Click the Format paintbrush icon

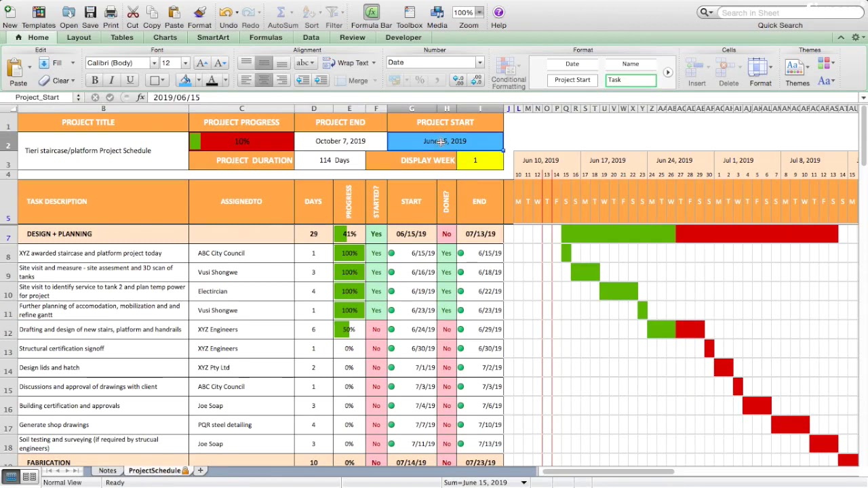click(199, 12)
